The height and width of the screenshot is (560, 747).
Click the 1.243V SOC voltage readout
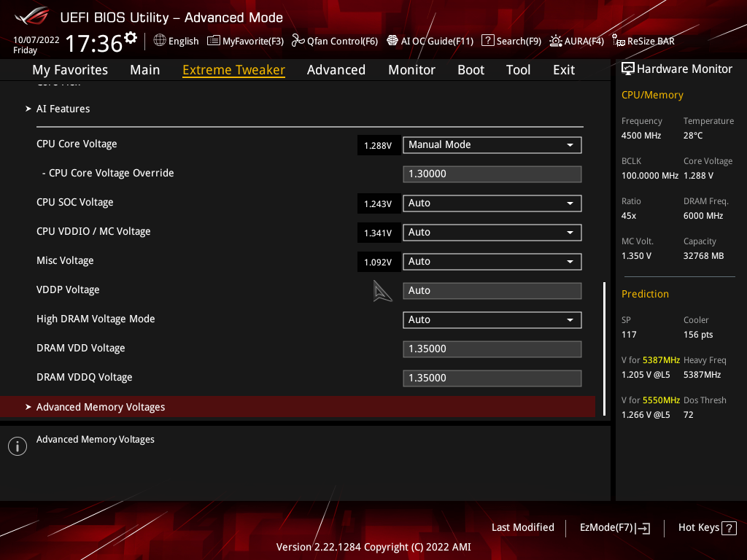378,204
